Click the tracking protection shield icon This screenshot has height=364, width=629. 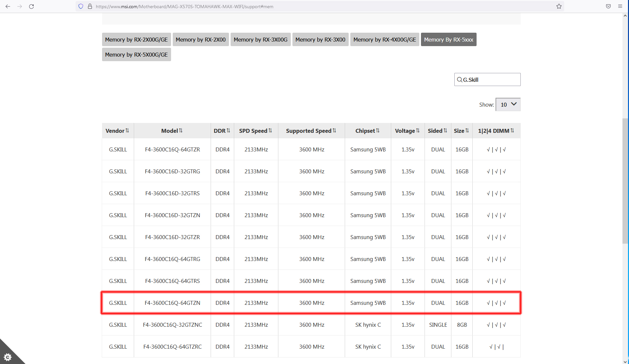click(x=81, y=6)
